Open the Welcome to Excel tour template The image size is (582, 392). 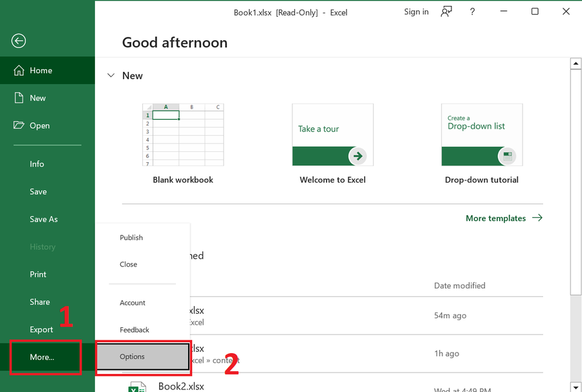click(x=332, y=135)
